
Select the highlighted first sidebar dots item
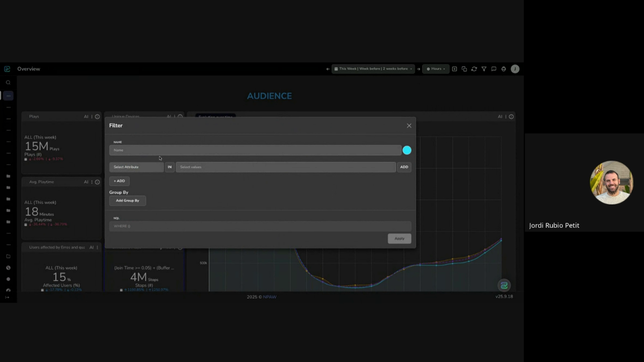[x=8, y=96]
